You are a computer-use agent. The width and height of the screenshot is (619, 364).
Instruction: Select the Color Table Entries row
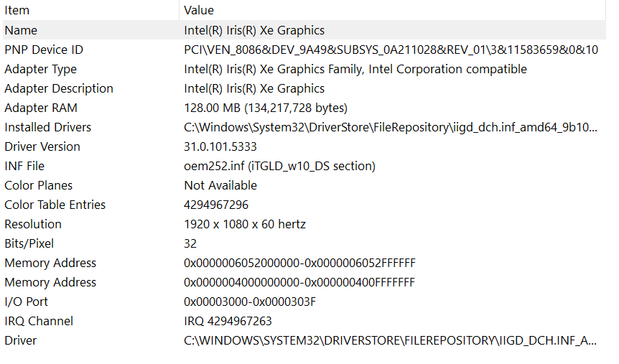click(304, 204)
